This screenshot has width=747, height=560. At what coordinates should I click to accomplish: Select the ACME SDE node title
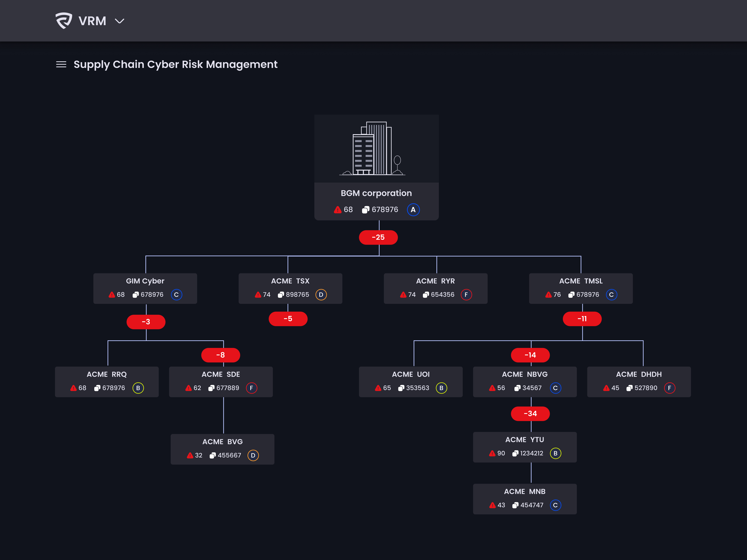pyautogui.click(x=221, y=374)
